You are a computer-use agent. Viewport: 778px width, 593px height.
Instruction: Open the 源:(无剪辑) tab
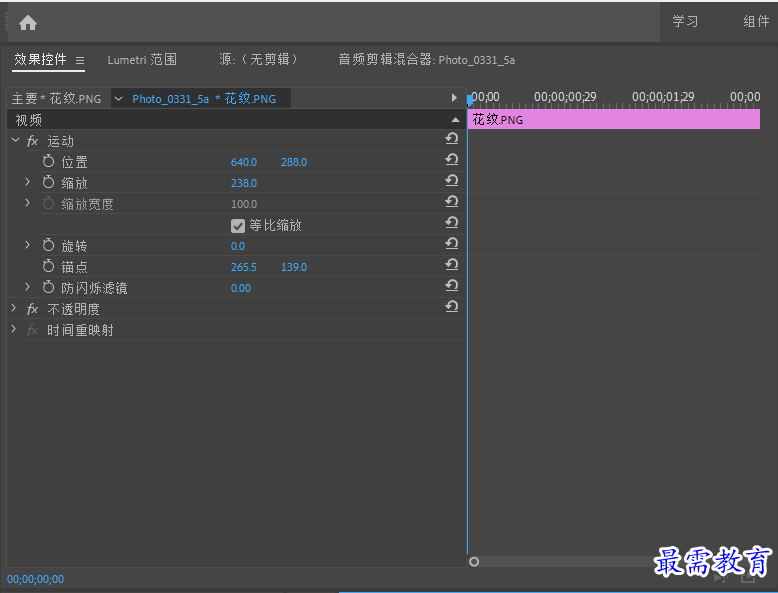tap(259, 60)
